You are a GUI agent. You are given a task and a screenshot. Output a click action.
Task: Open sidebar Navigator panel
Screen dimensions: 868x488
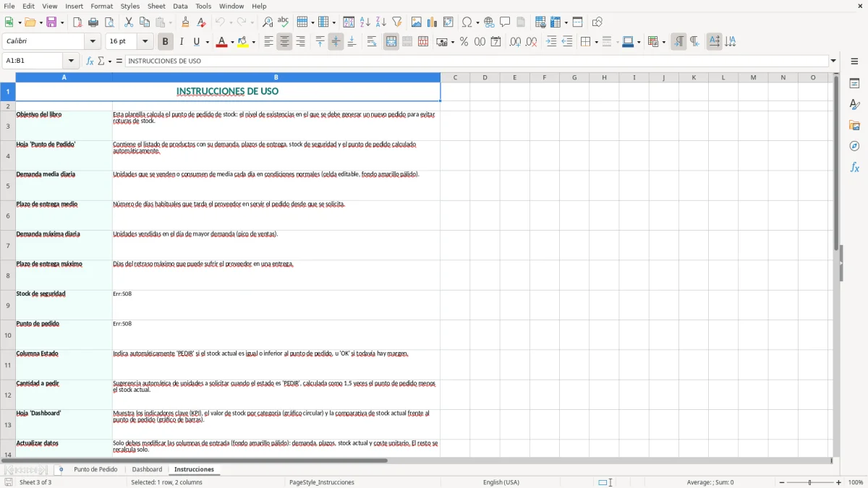point(854,146)
